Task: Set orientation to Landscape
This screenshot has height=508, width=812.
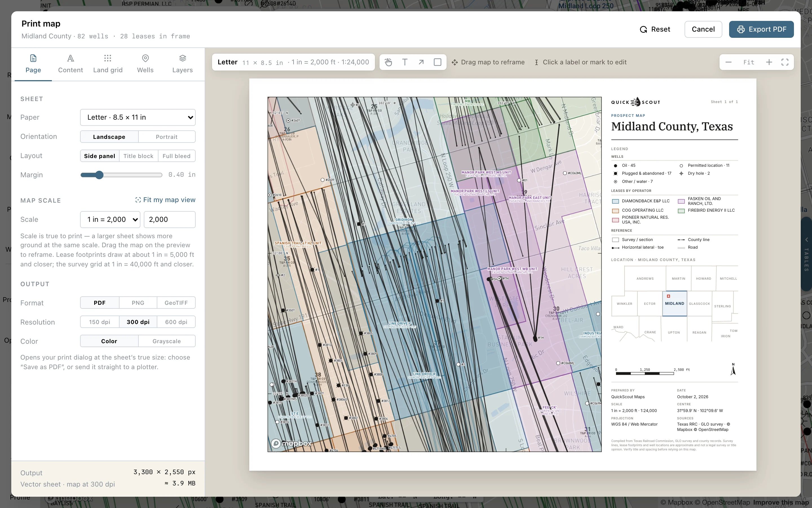Action: pos(109,137)
